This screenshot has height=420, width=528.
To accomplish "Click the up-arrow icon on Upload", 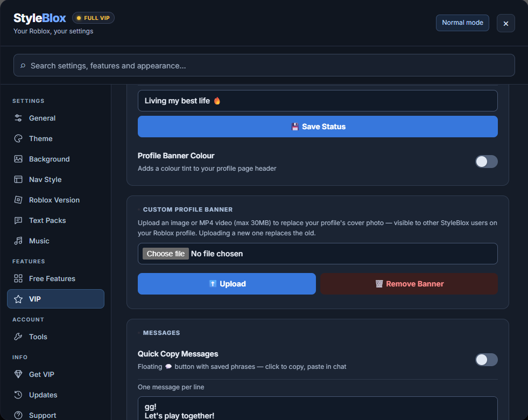I will click(213, 284).
